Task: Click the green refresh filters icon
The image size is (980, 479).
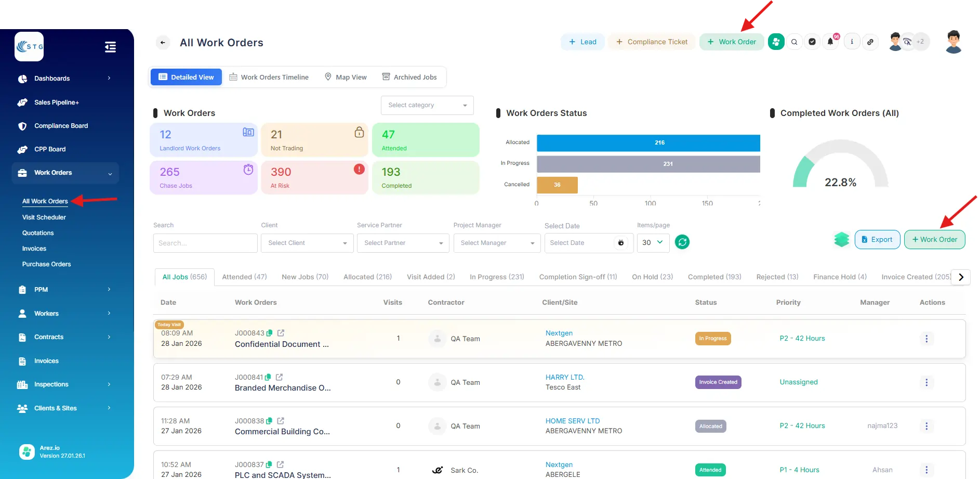Action: click(682, 242)
